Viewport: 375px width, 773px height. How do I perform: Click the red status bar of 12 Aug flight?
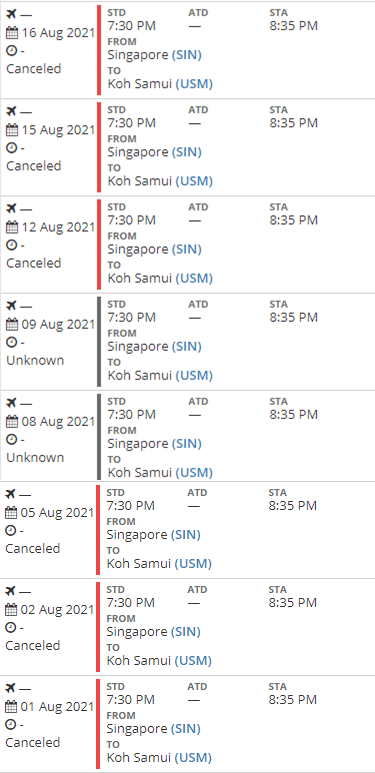click(99, 244)
